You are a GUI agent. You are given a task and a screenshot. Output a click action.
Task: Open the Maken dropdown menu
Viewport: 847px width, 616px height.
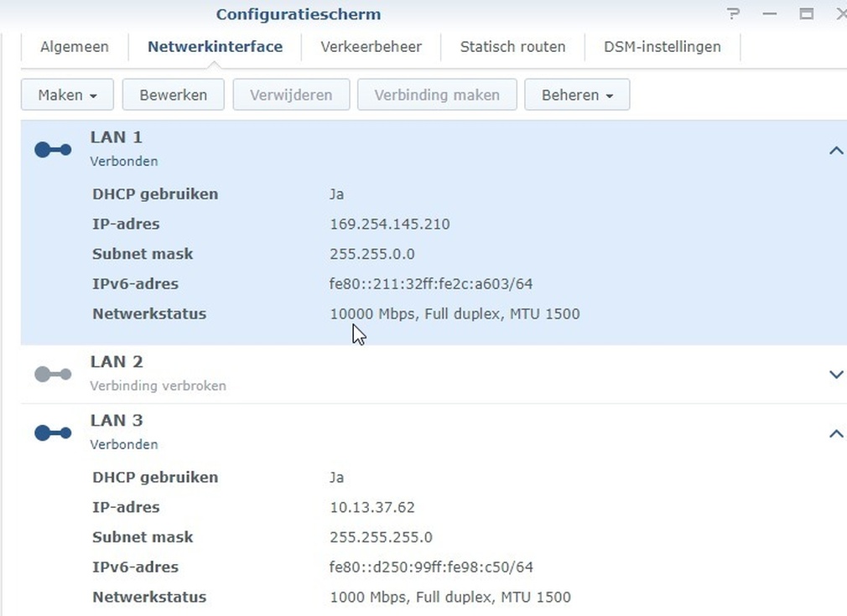pyautogui.click(x=67, y=95)
